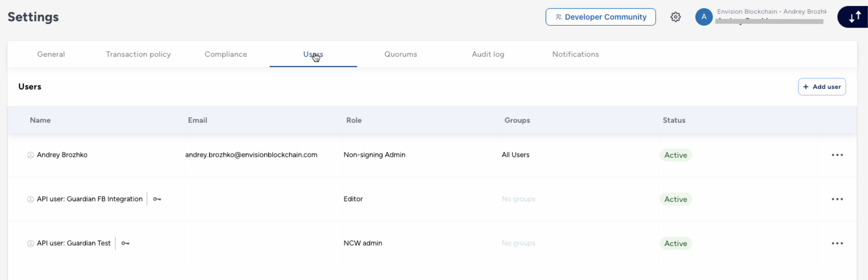868x280 pixels.
Task: Click the account avatar 'A' icon
Action: (703, 17)
